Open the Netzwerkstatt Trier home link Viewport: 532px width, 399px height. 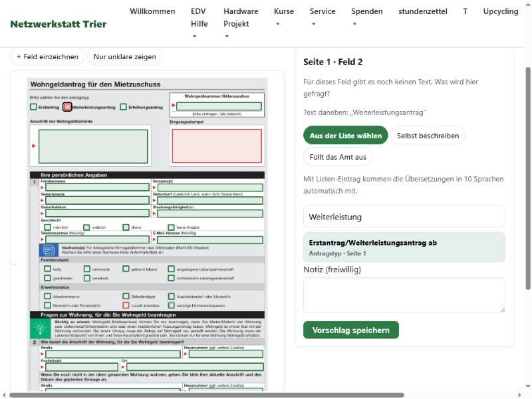pyautogui.click(x=59, y=24)
